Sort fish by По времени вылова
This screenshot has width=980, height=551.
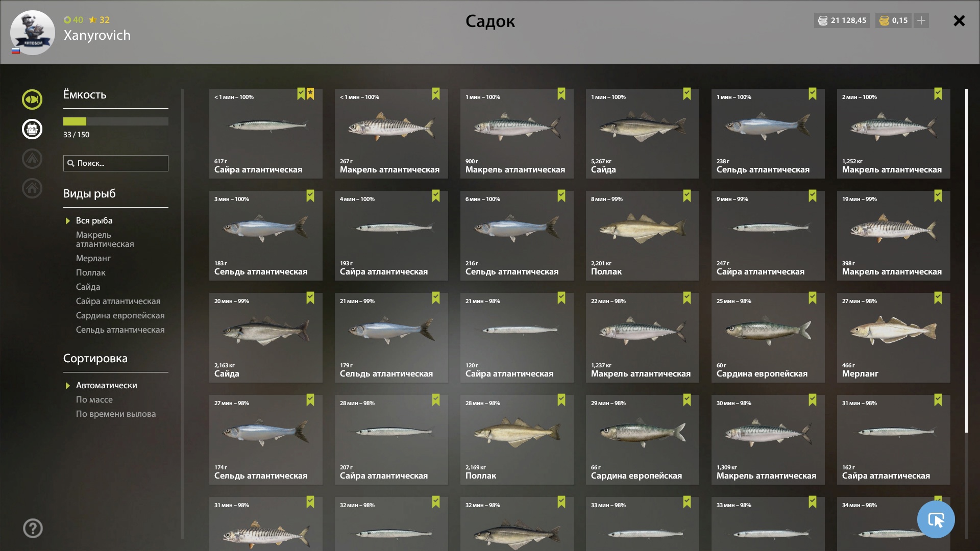pyautogui.click(x=116, y=414)
